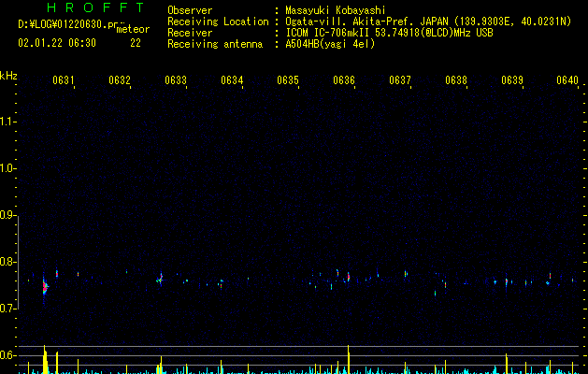Click the 0636 time marker
Viewport: 588px width, 374px height.
tap(344, 79)
